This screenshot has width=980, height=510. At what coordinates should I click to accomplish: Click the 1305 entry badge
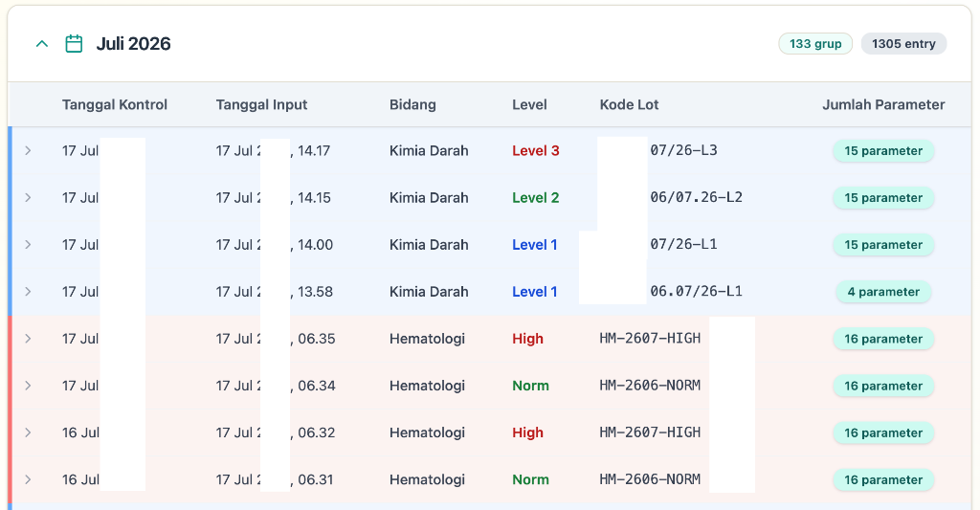(903, 44)
